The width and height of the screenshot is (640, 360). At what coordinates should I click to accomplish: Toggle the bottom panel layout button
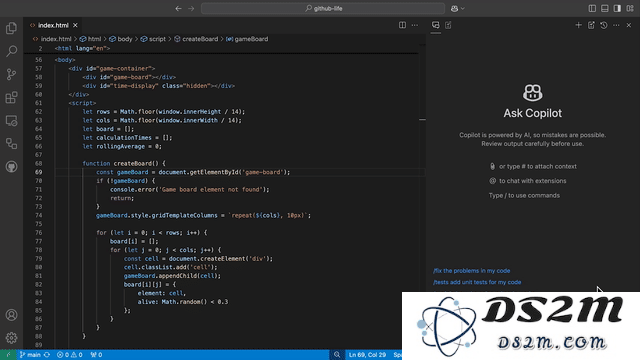[605, 9]
